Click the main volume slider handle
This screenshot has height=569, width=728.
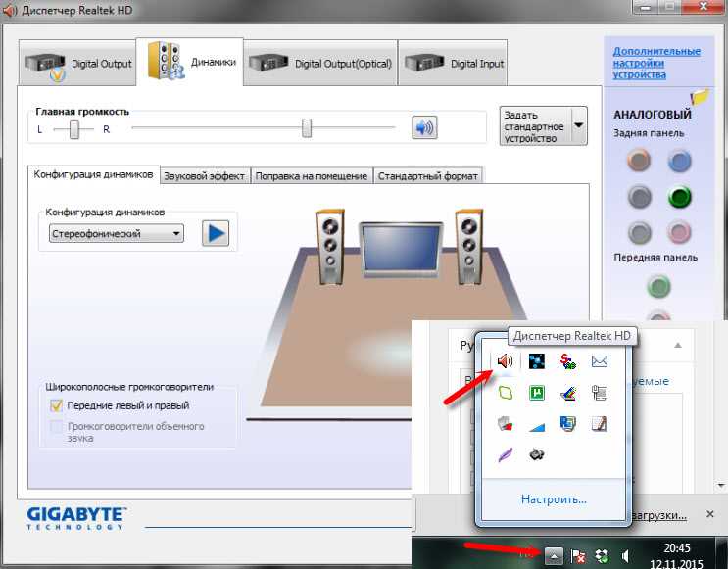tap(307, 127)
